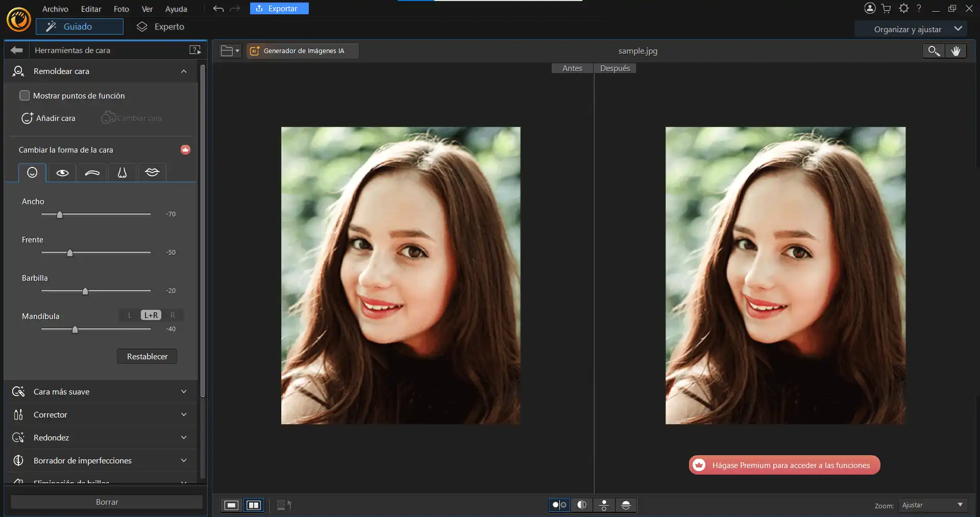Image resolution: width=980 pixels, height=517 pixels.
Task: Click the undo arrow icon
Action: [x=218, y=9]
